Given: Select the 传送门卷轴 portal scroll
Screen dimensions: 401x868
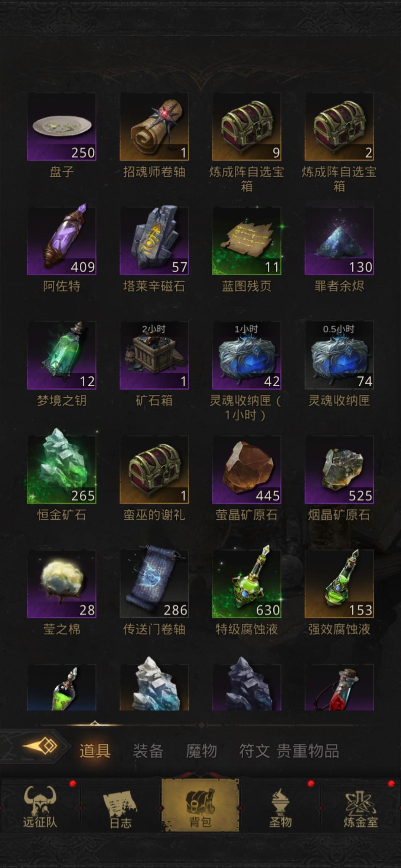Looking at the screenshot, I should [x=154, y=583].
